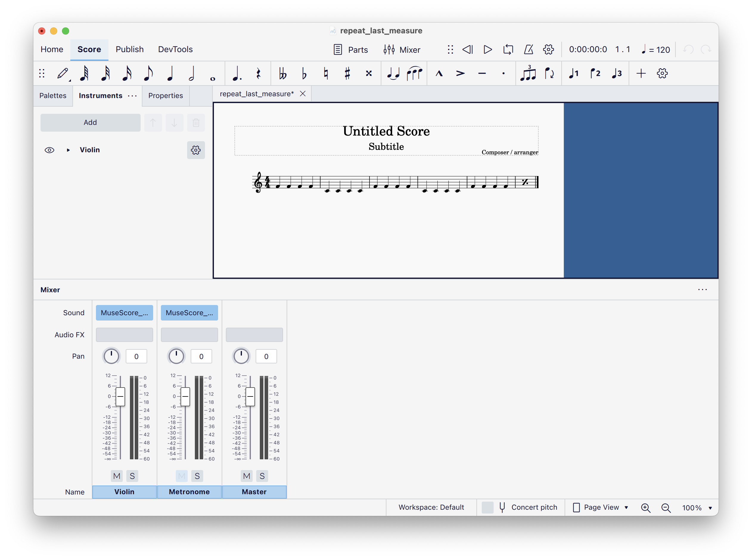
Task: Open Parts from the top toolbar
Action: tap(351, 49)
